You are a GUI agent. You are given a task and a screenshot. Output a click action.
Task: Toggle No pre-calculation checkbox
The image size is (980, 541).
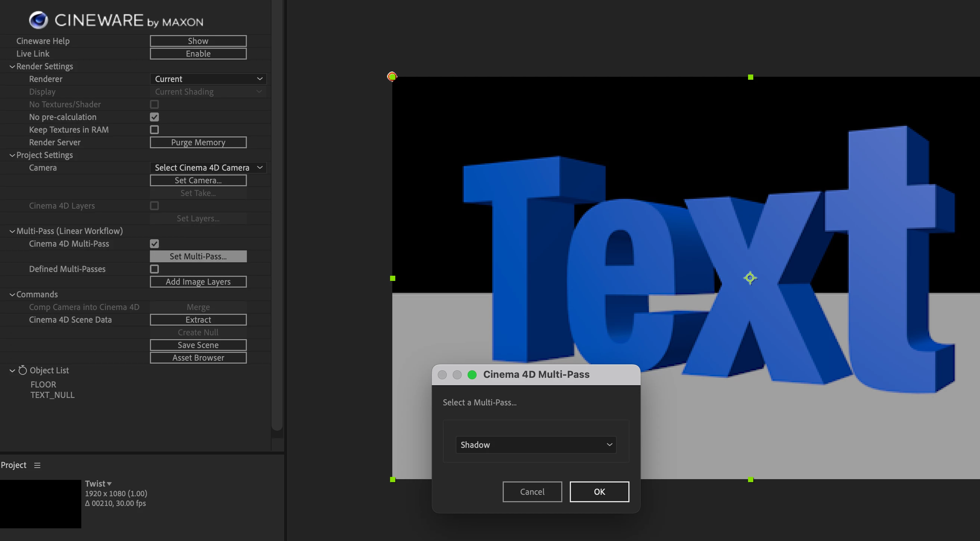pyautogui.click(x=154, y=117)
